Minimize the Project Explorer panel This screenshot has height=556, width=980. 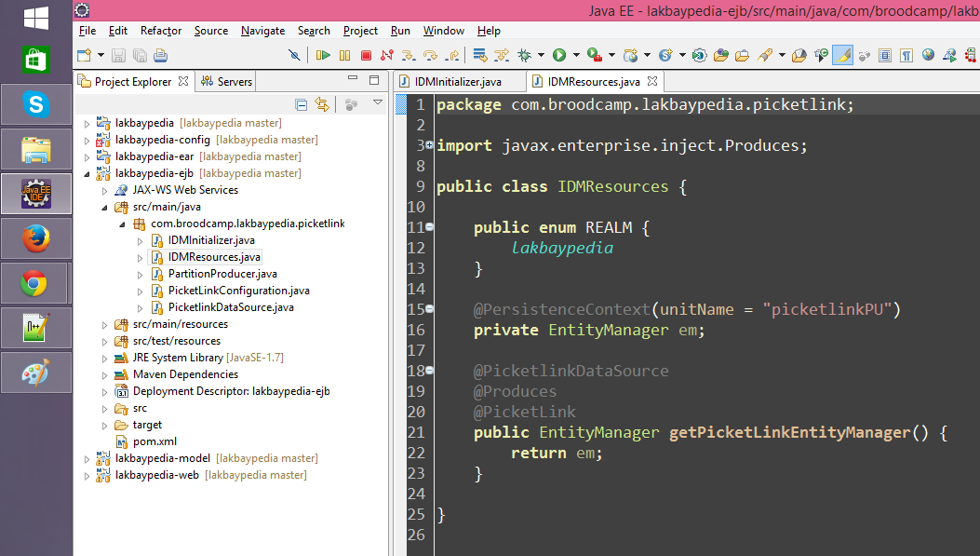pos(353,78)
